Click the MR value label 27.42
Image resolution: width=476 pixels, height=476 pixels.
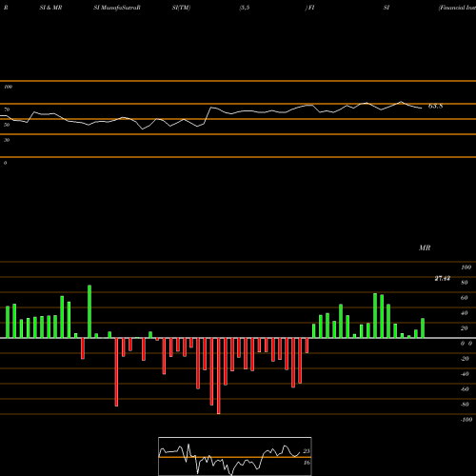point(442,279)
